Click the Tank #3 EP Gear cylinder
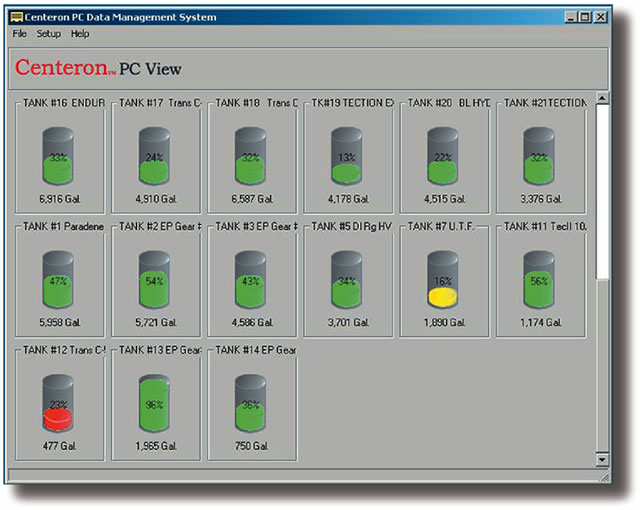The image size is (640, 510). point(251,279)
